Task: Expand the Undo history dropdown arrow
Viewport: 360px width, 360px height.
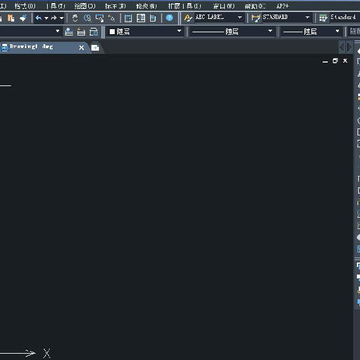Action: [x=46, y=18]
